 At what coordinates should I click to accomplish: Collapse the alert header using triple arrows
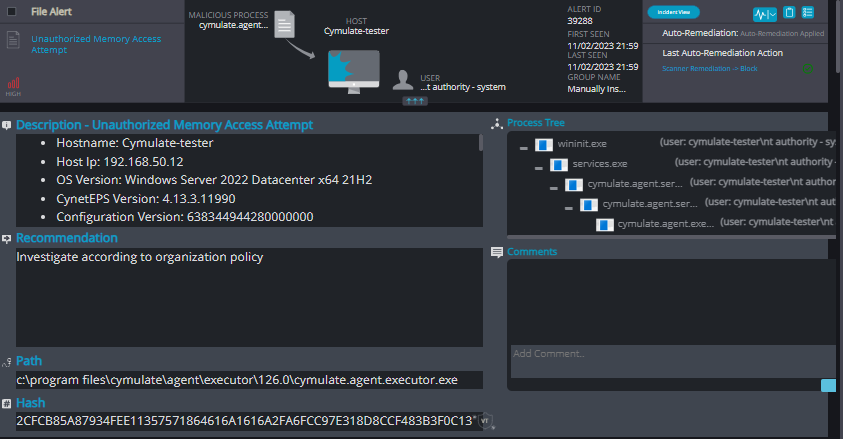[x=415, y=101]
